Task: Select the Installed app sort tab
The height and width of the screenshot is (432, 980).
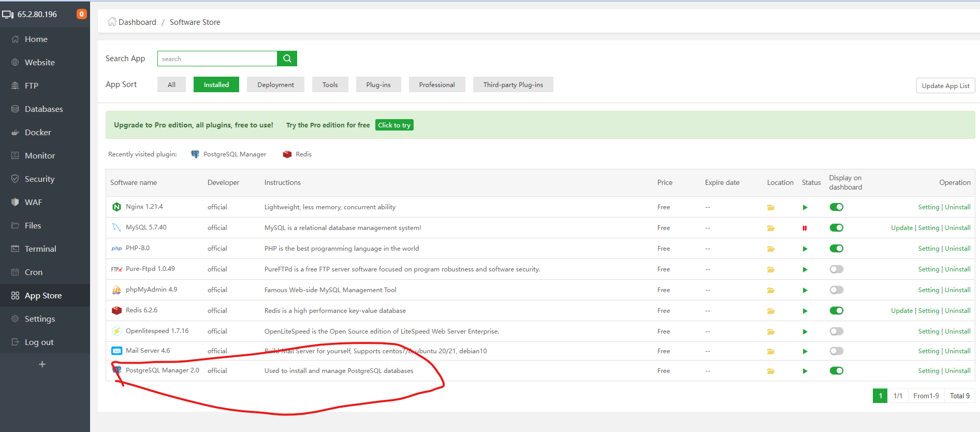Action: pos(216,84)
